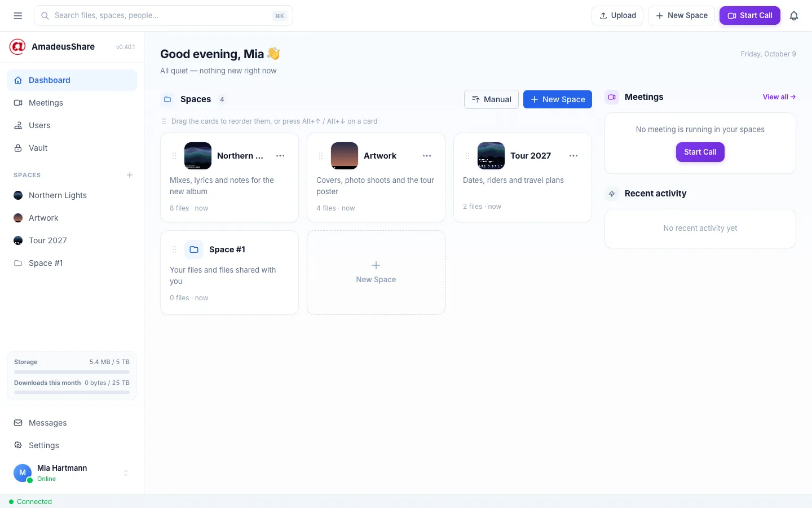This screenshot has height=508, width=812.
Task: Click the Spaces section folder icon
Action: [167, 99]
